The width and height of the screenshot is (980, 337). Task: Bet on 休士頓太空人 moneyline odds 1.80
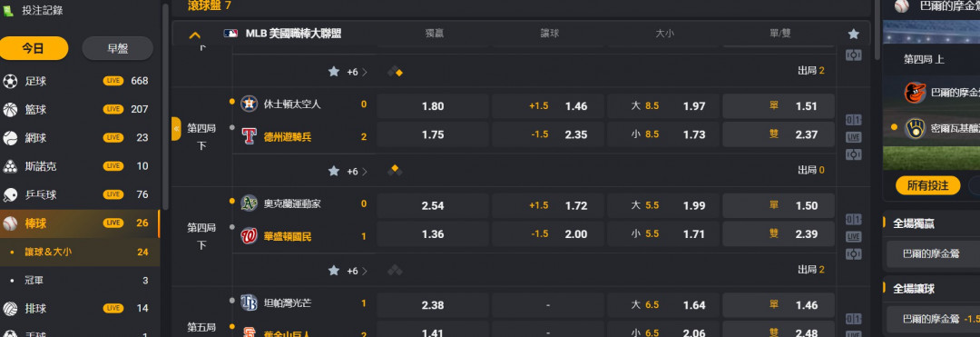(433, 106)
